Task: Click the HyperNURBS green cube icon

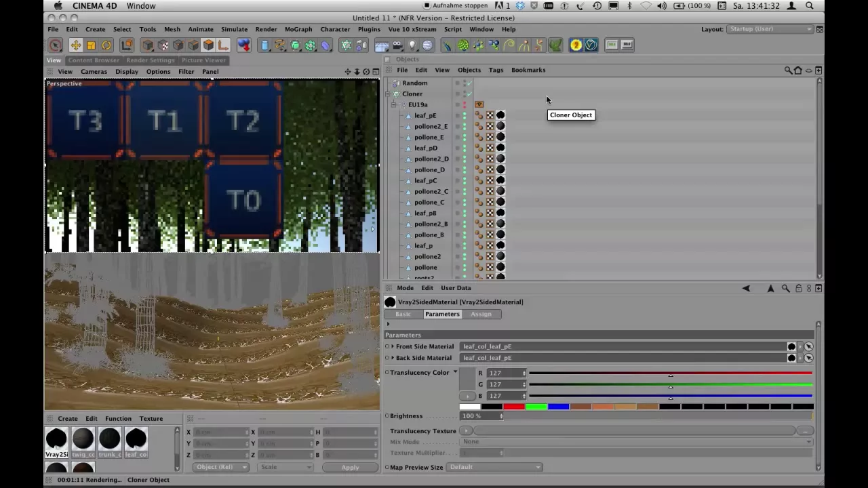Action: 296,45
